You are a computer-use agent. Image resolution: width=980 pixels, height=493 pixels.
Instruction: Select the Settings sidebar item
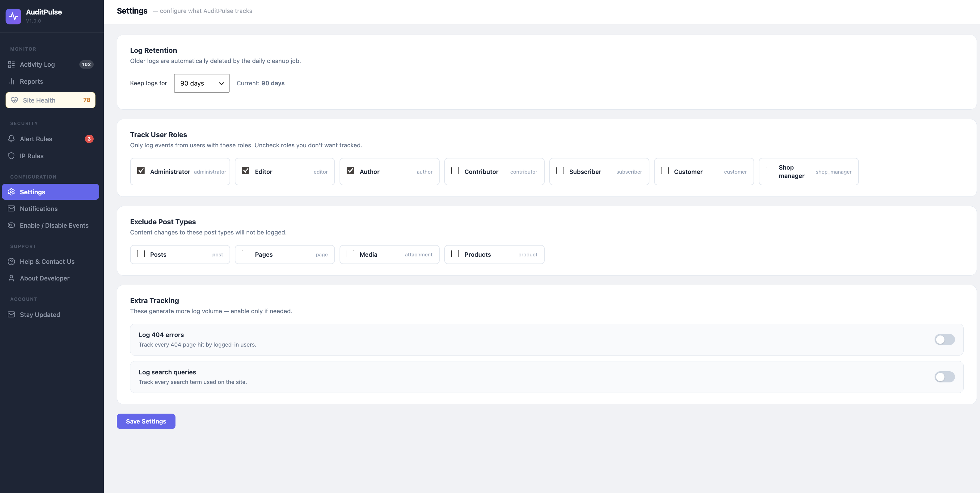tap(51, 192)
